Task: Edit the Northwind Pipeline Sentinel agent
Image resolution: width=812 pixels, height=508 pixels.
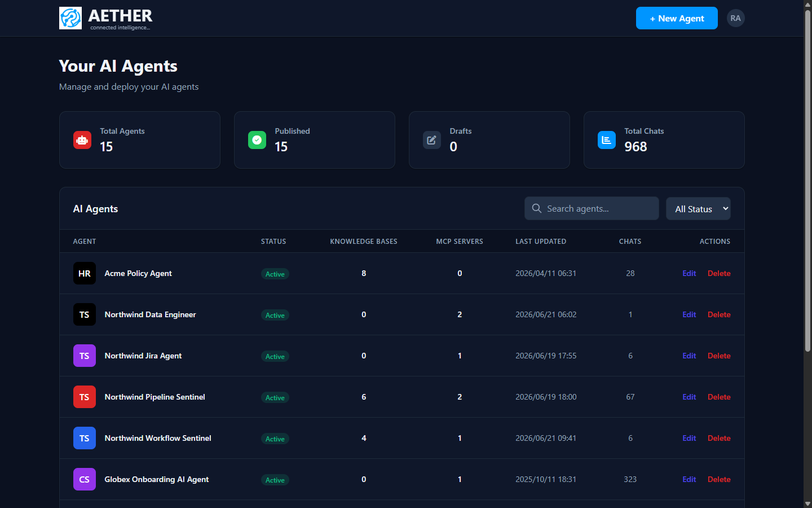Action: point(689,397)
